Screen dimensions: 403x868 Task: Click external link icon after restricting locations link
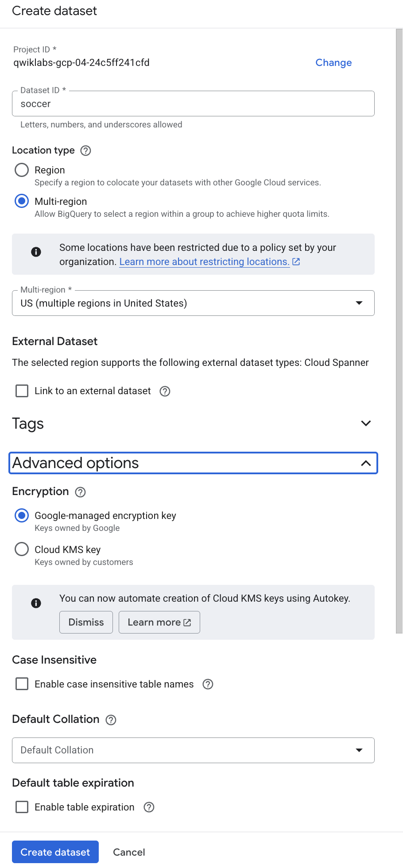point(296,262)
